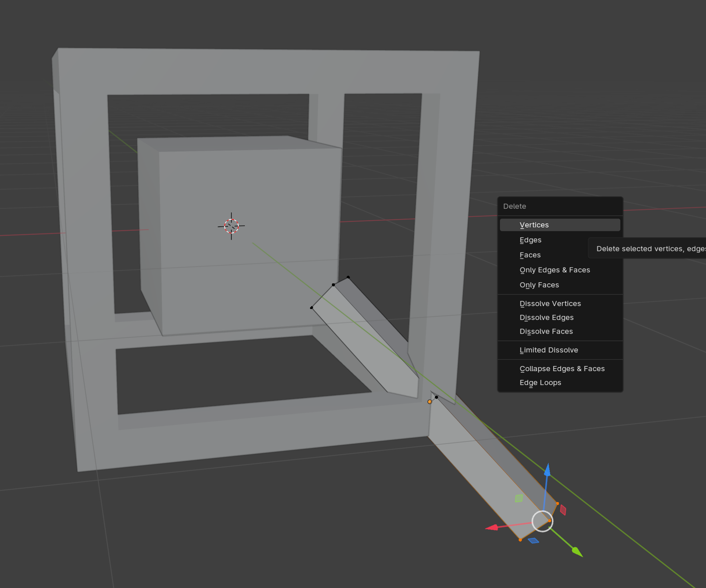The height and width of the screenshot is (588, 706).
Task: Click the blue plane handle of the gizmo
Action: click(x=533, y=541)
